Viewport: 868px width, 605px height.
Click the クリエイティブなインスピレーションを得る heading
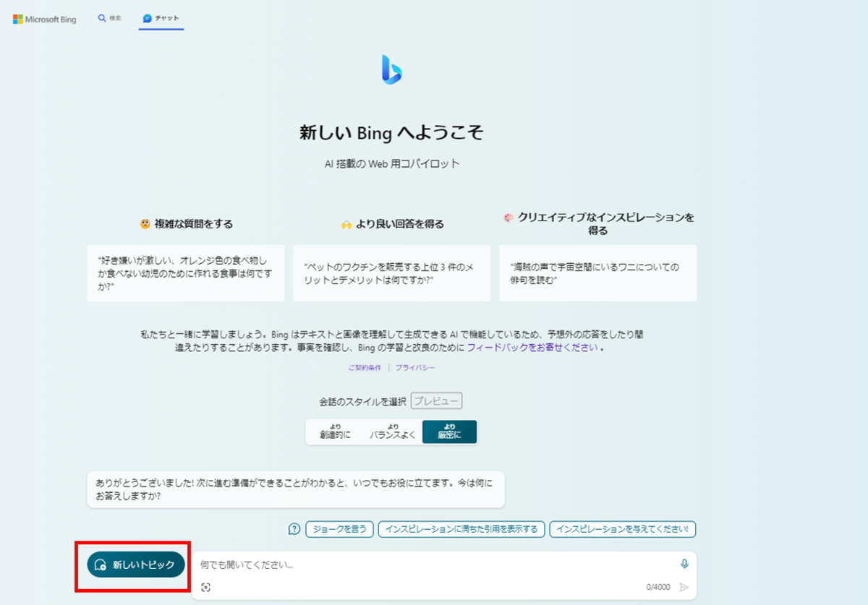[x=598, y=224]
